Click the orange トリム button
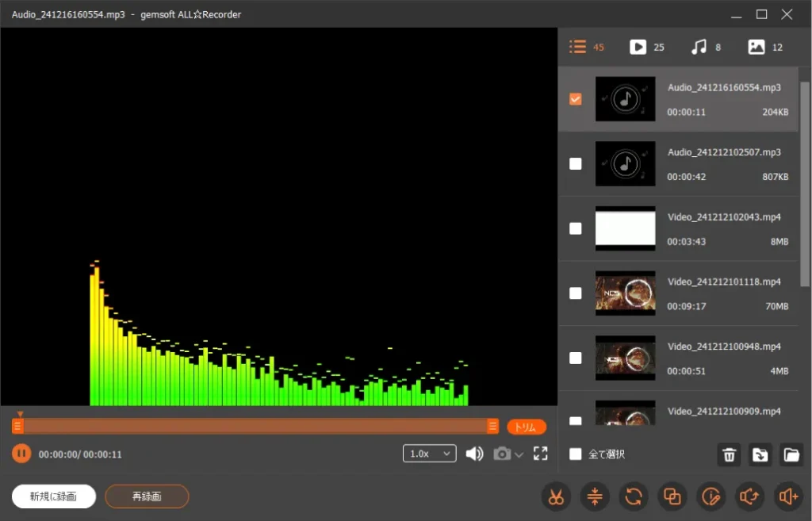Screen dimensions: 812x521 point(527,427)
